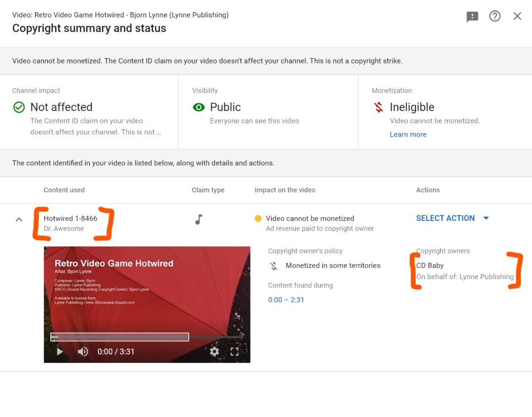
Task: Collapse the Hotwired 1-8466 claim row
Action: tap(19, 218)
